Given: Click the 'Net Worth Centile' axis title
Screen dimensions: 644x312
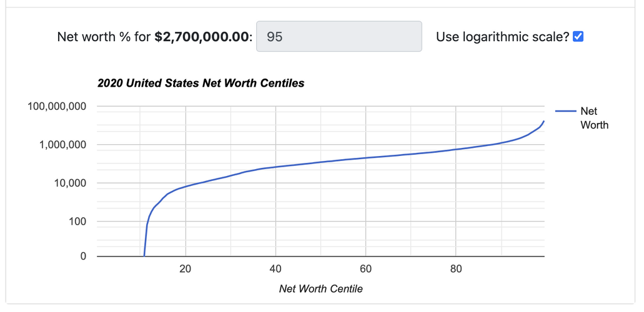Looking at the screenshot, I should pyautogui.click(x=321, y=288).
